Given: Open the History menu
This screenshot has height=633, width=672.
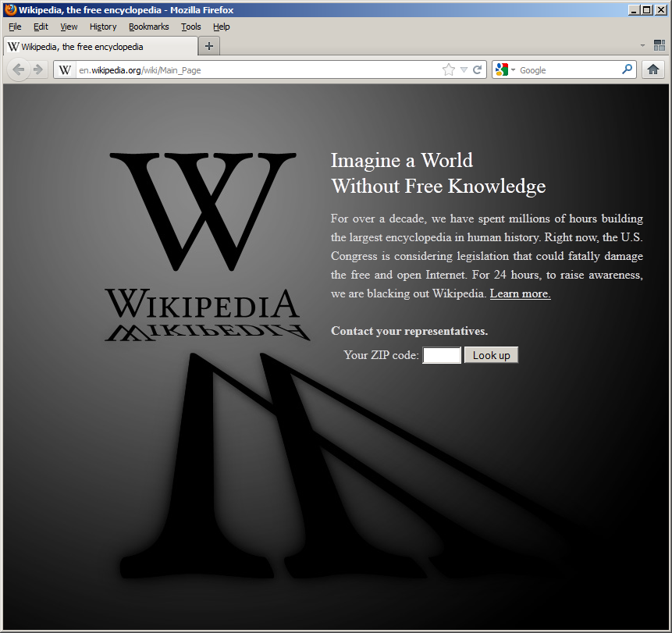Looking at the screenshot, I should click(103, 27).
